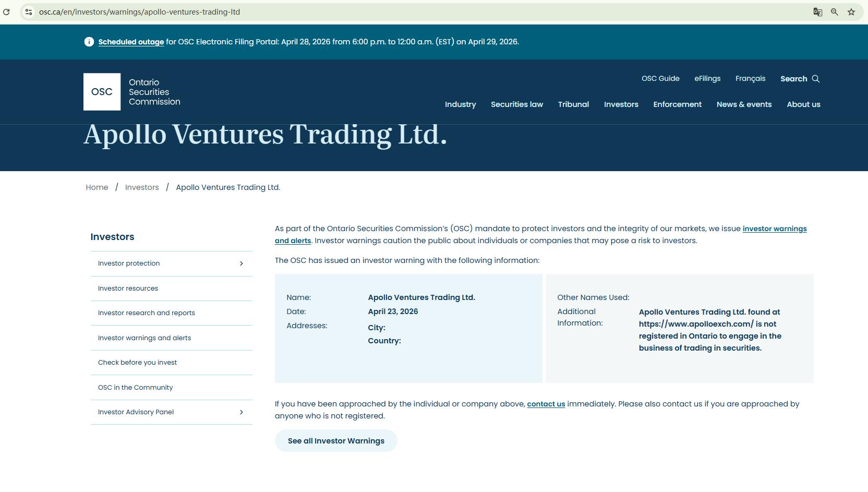Click the City: address label

pos(377,328)
